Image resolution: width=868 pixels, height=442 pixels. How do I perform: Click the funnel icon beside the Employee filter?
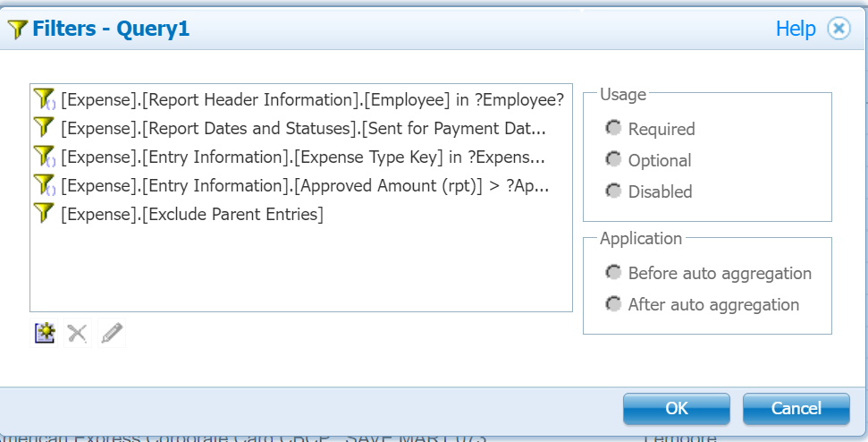(45, 99)
